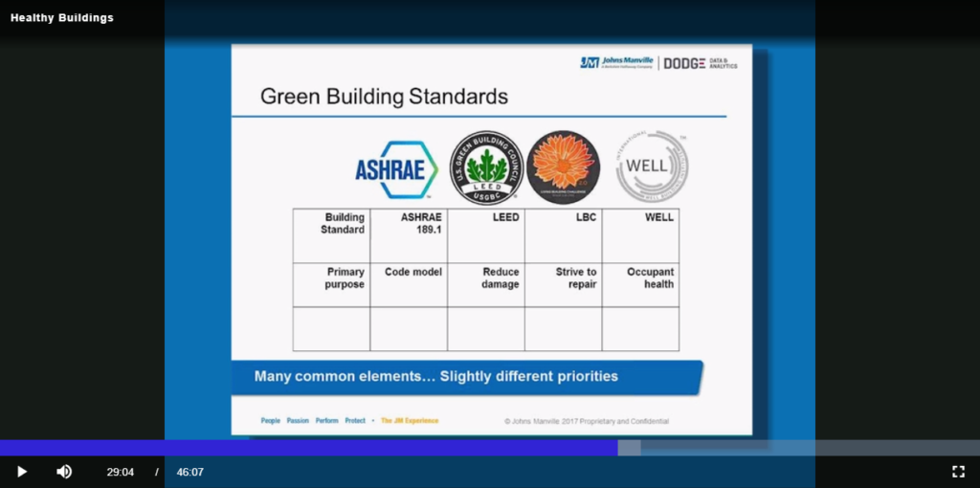Click the Green Building Standards heading
980x488 pixels.
pyautogui.click(x=384, y=97)
